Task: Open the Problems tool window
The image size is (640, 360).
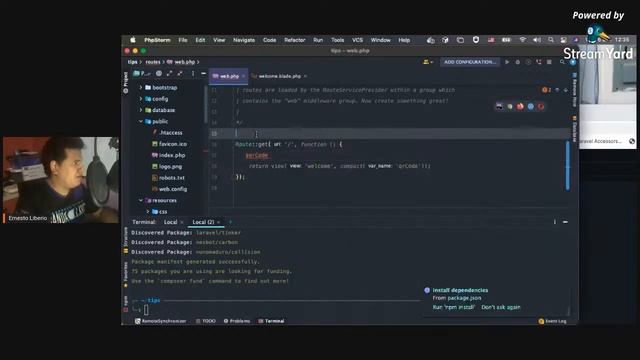Action: coord(237,321)
